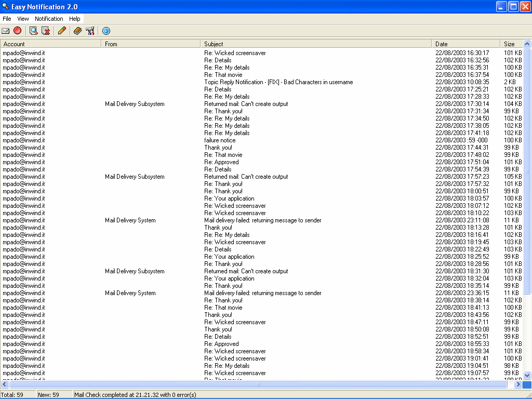Maximize the Easy Notification window
The width and height of the screenshot is (532, 399).
click(x=513, y=6)
